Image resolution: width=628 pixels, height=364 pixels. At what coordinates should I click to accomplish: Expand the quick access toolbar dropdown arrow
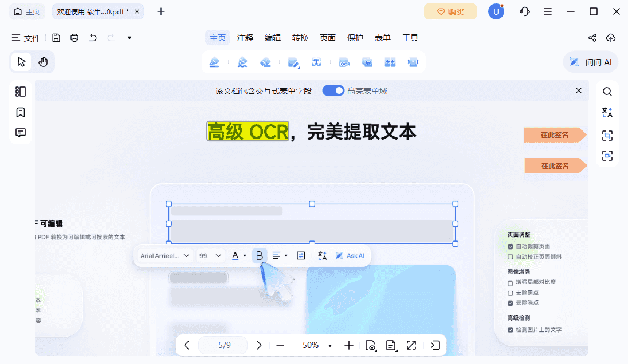pyautogui.click(x=129, y=38)
